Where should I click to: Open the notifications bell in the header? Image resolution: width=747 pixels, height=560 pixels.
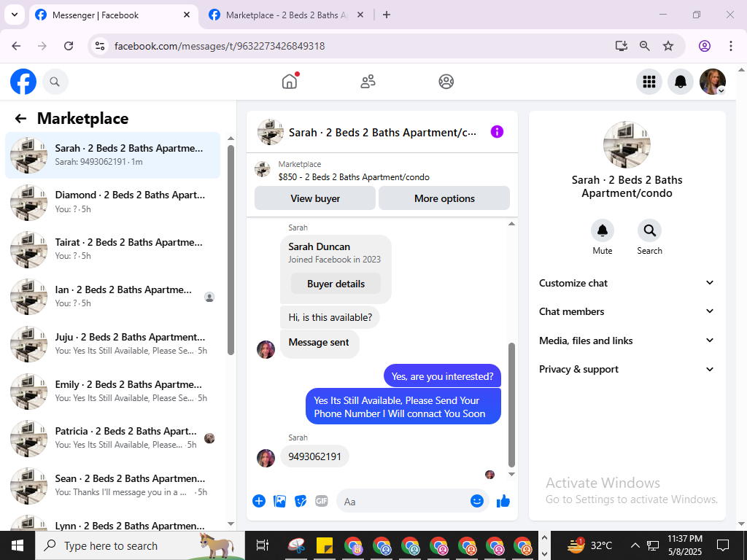pos(681,82)
